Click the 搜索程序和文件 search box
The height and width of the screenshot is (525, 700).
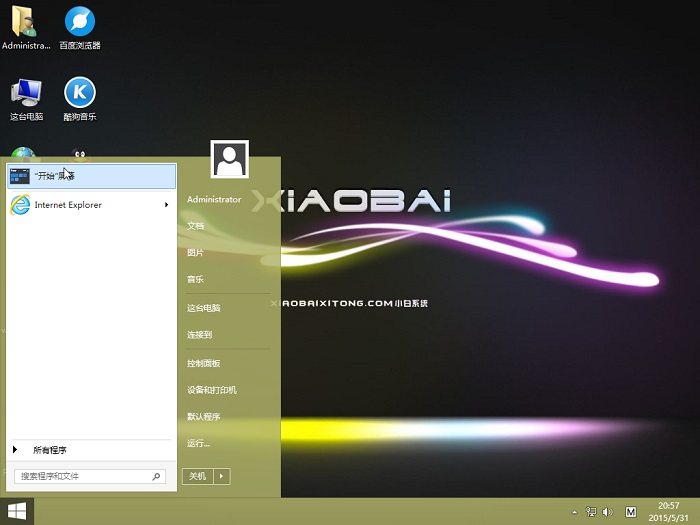tap(90, 476)
